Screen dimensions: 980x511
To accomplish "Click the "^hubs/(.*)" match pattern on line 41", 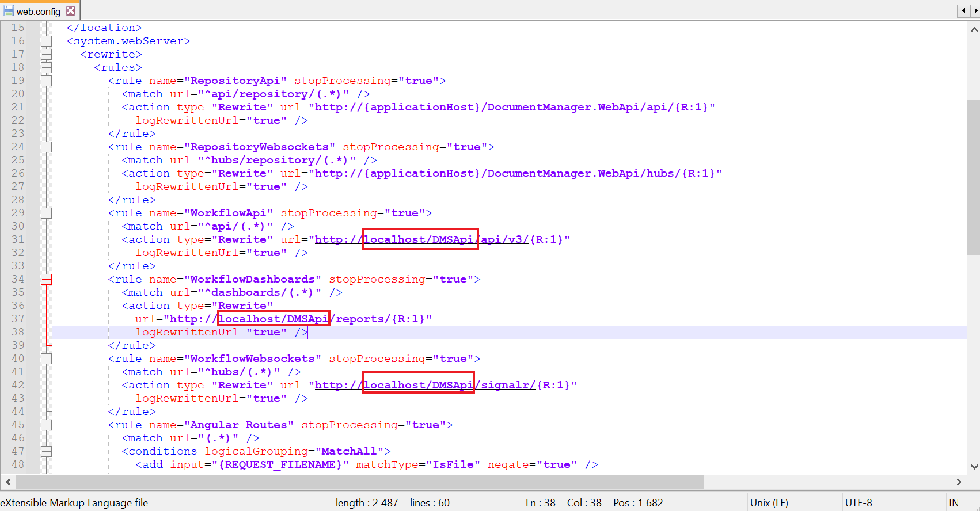I will [x=239, y=372].
